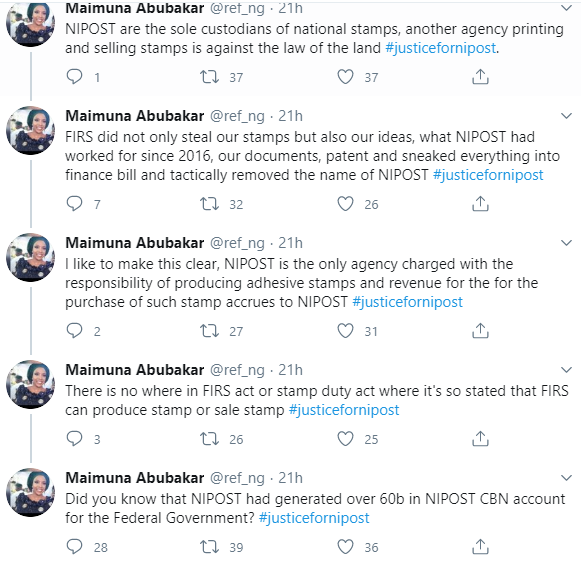
Task: Open profile avatar beside the adhesive stamps tweet
Action: [30, 257]
